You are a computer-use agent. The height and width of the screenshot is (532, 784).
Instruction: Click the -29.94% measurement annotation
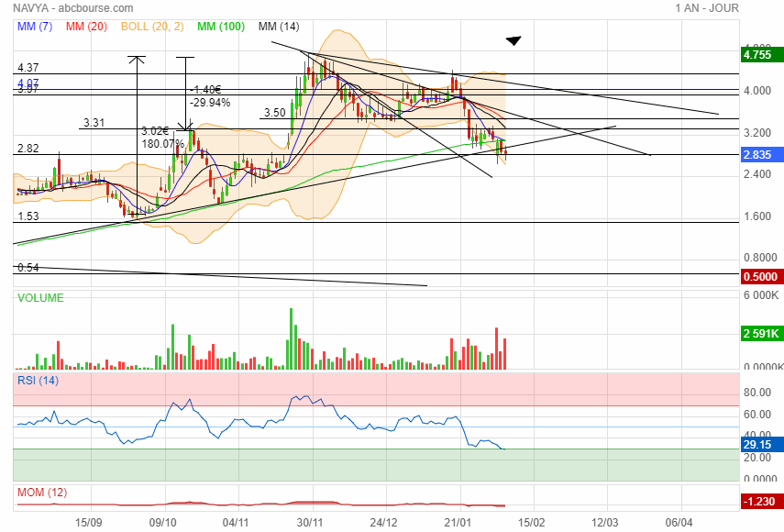click(210, 103)
